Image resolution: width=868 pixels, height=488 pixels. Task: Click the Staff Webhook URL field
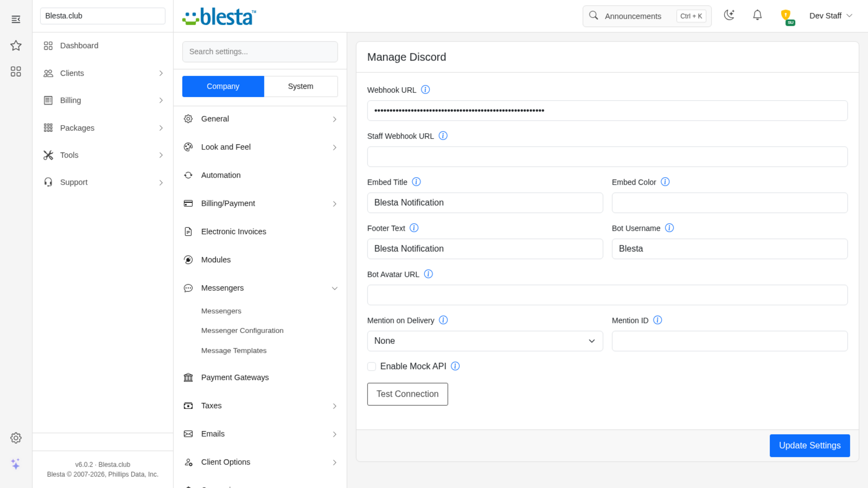(607, 157)
